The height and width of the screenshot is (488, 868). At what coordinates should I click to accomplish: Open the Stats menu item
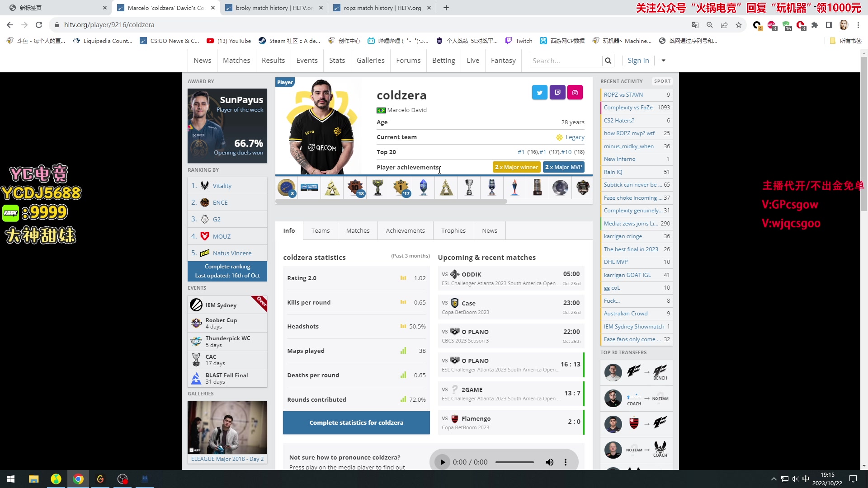pos(337,61)
